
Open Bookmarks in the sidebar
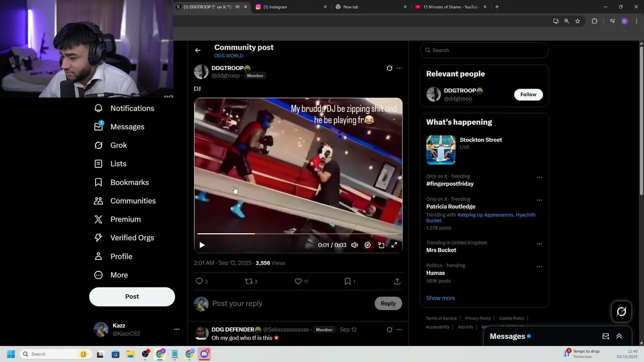click(x=122, y=183)
